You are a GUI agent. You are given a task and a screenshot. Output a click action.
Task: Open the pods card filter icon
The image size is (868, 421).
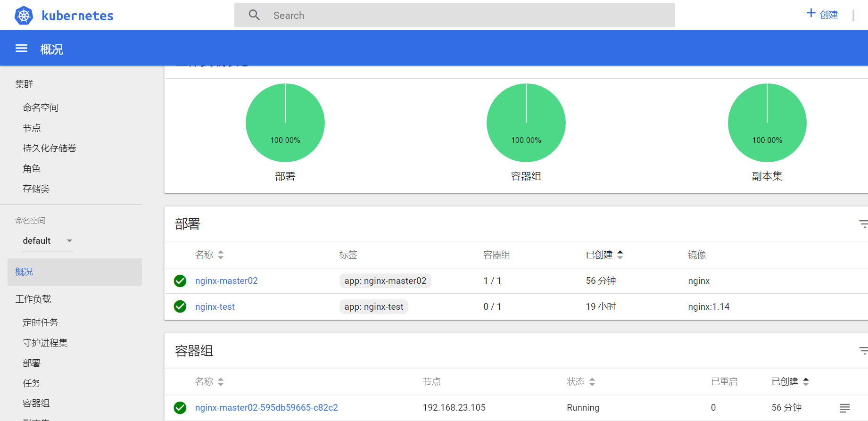[x=863, y=351]
